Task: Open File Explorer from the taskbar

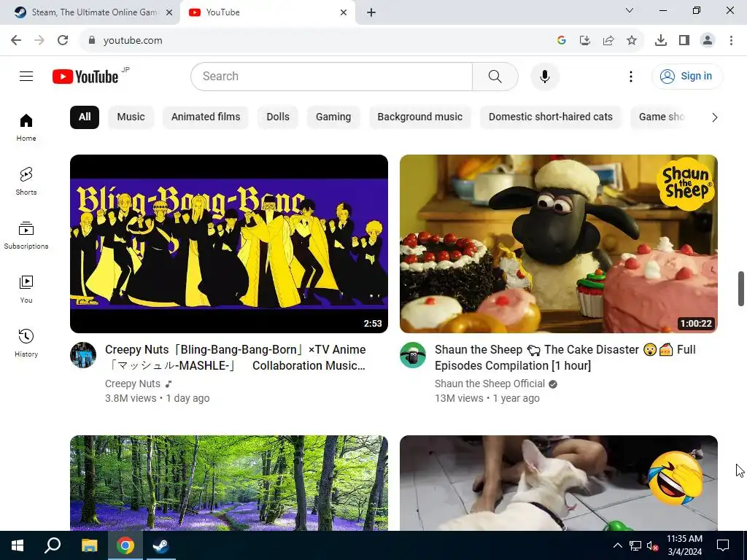Action: 89,545
